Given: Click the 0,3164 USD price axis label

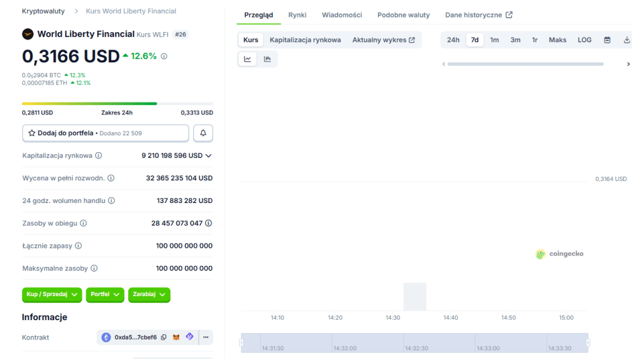Looking at the screenshot, I should pos(611,179).
